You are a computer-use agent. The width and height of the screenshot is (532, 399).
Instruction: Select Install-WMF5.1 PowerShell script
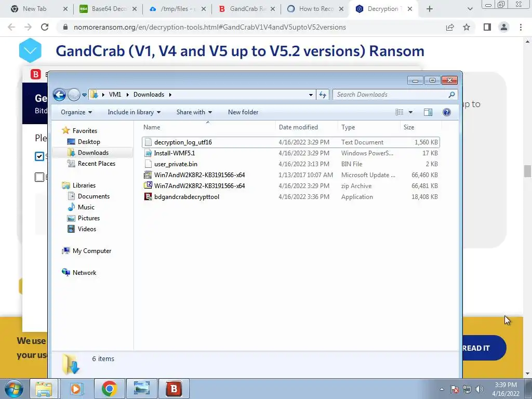click(291, 153)
